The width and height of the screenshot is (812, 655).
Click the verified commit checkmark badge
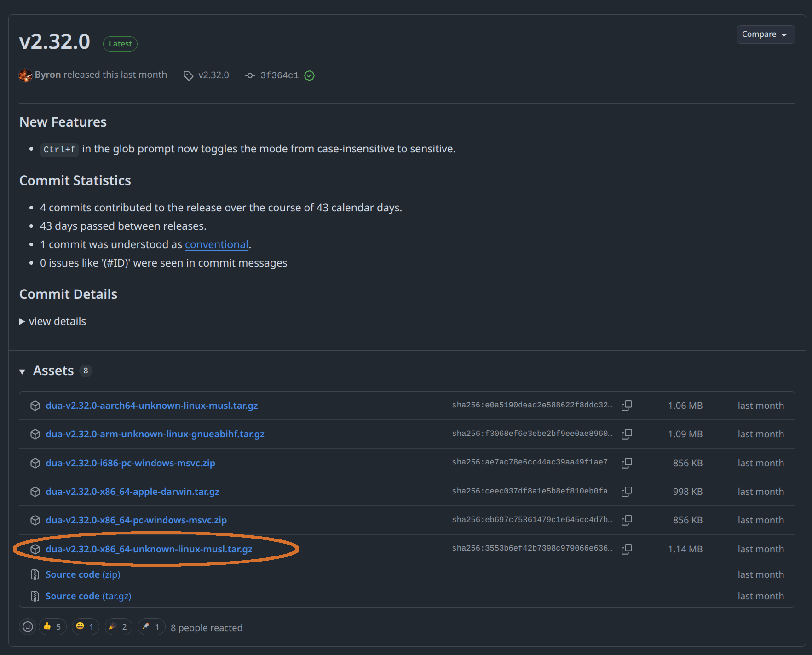click(310, 75)
